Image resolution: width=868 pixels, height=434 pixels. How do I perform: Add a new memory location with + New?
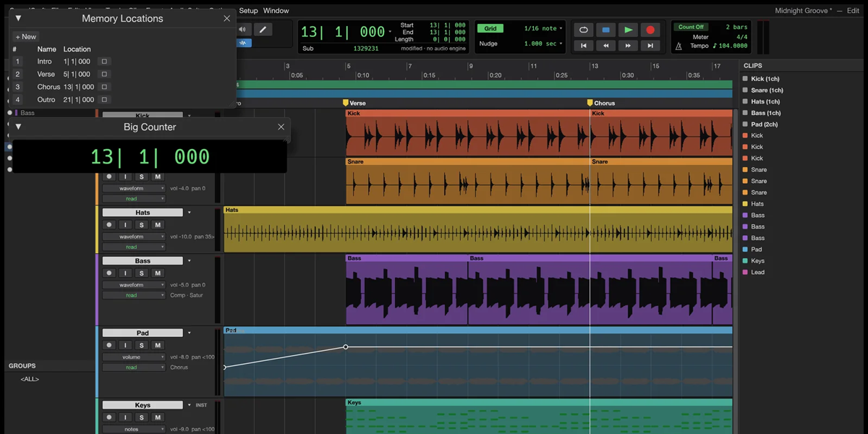25,36
